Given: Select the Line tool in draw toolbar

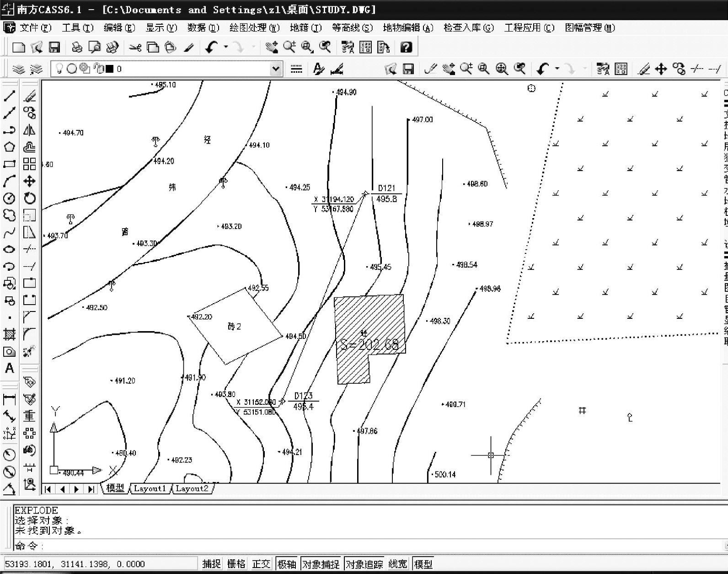Looking at the screenshot, I should [9, 96].
